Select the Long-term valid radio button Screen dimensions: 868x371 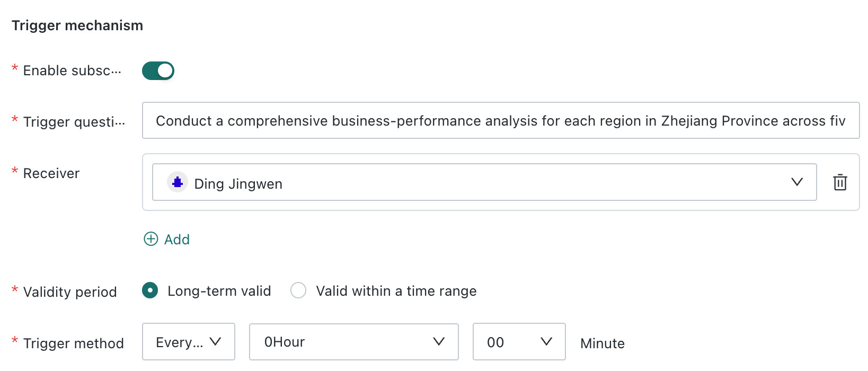150,290
